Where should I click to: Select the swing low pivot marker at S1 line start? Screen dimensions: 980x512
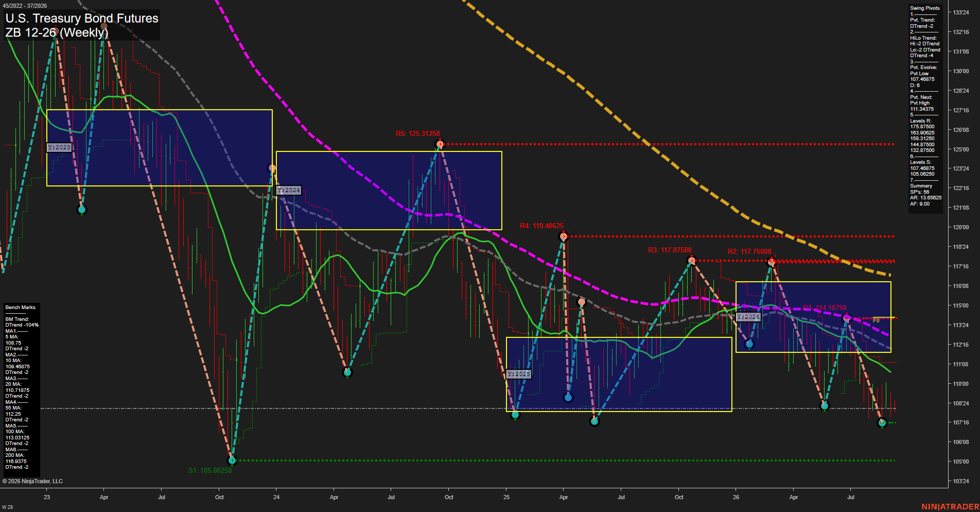232,460
